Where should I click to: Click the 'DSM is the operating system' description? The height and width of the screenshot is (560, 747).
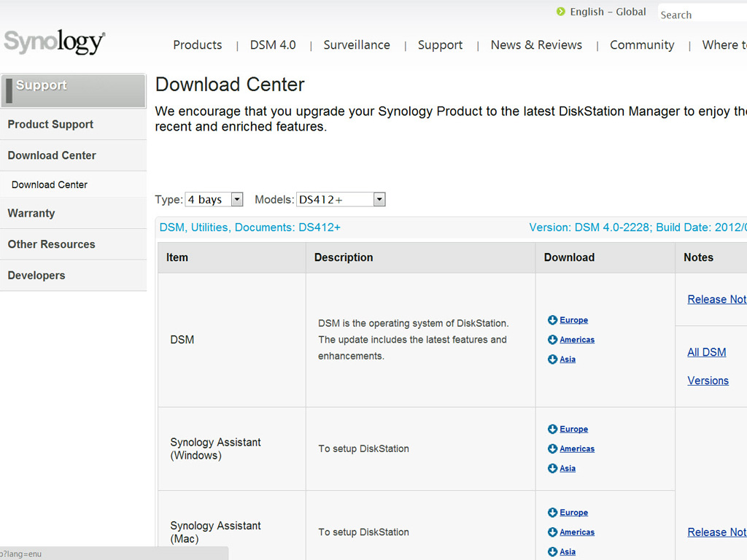coord(414,340)
